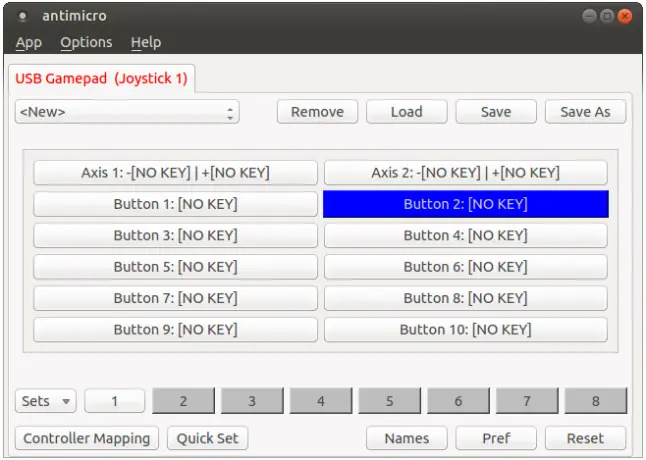Image resolution: width=646 pixels, height=460 pixels.
Task: Assign a key to Button 3
Action: click(x=175, y=235)
